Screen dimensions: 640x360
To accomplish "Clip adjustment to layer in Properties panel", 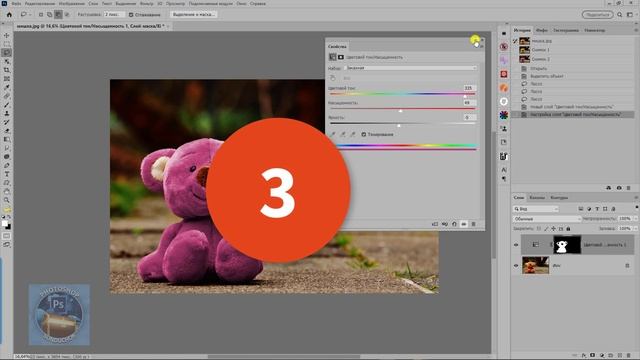I will [435, 224].
